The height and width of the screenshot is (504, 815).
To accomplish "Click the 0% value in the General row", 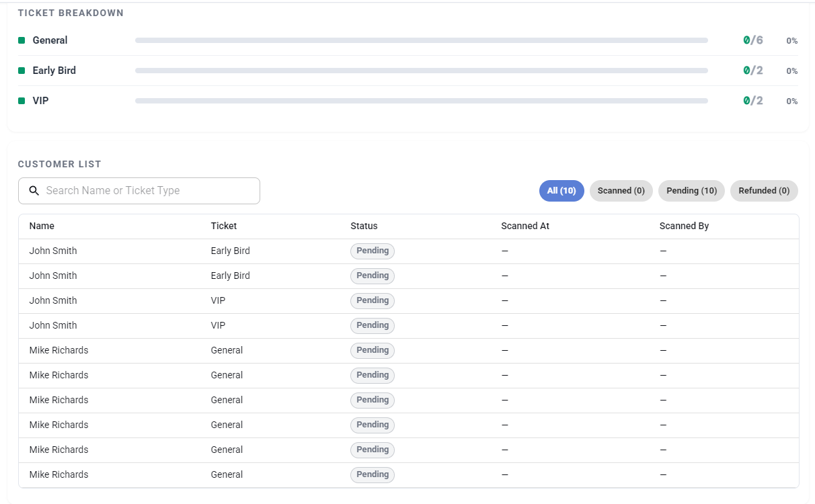I will point(792,41).
